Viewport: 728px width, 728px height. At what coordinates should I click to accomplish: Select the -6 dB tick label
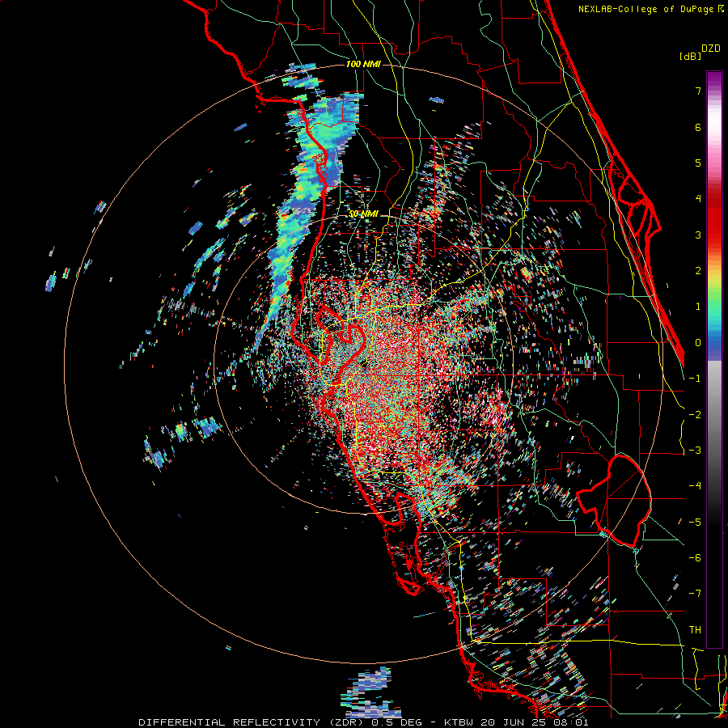(x=695, y=558)
